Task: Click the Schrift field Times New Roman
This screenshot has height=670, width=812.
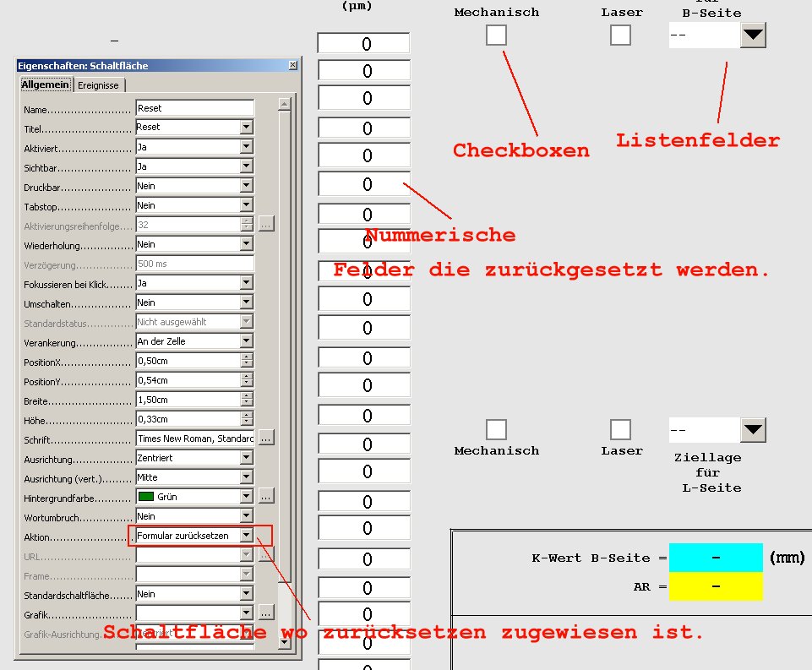Action: 194,438
